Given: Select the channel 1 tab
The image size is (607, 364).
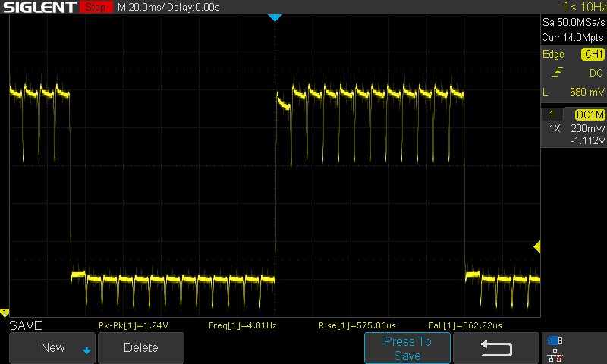Looking at the screenshot, I should coord(552,115).
